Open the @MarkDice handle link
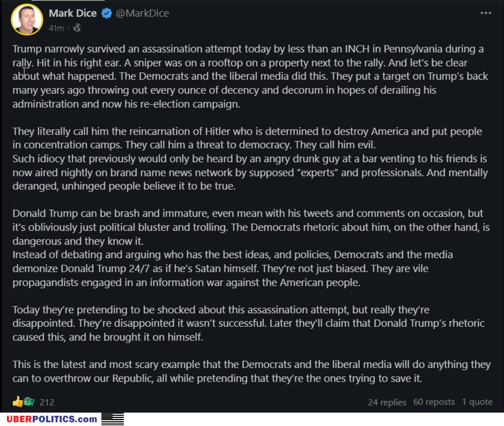Screen dimensions: 504x426 142,13
